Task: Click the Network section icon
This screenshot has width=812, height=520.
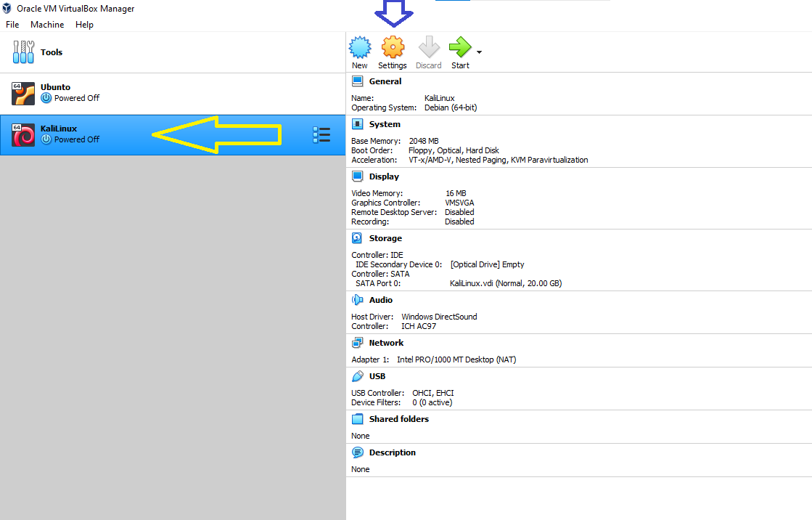Action: click(357, 343)
